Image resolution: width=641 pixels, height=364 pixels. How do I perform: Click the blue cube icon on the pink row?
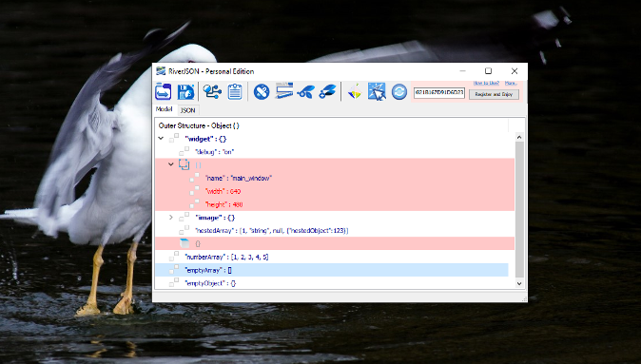(185, 243)
